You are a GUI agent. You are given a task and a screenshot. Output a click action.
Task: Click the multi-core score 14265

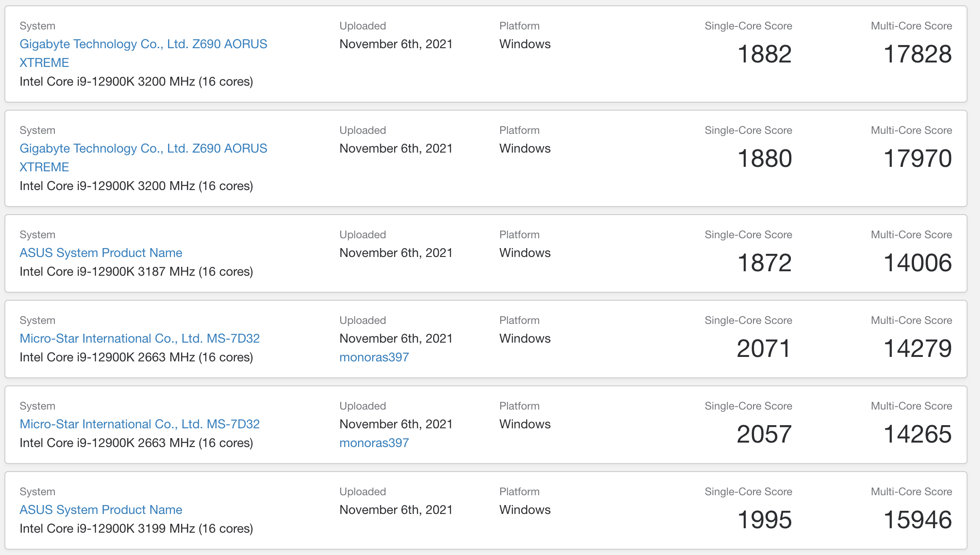point(918,435)
